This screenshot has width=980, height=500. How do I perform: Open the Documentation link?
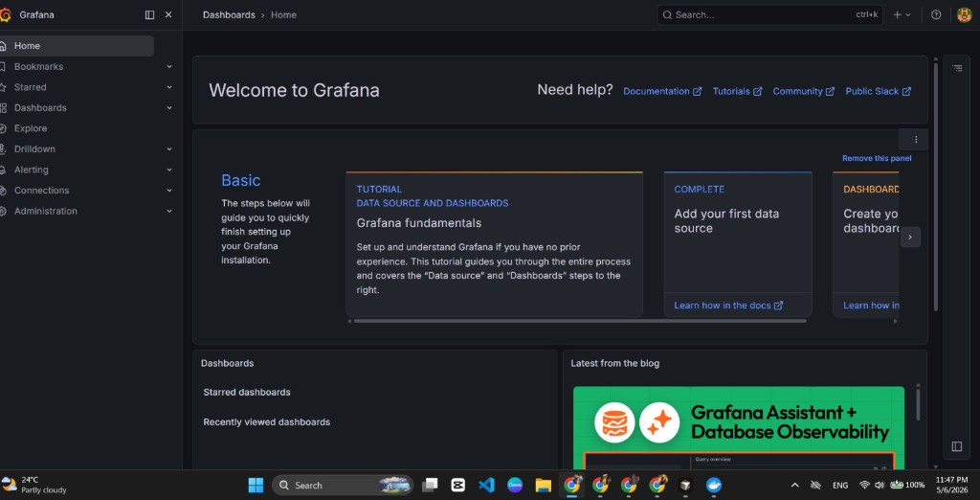pos(662,91)
